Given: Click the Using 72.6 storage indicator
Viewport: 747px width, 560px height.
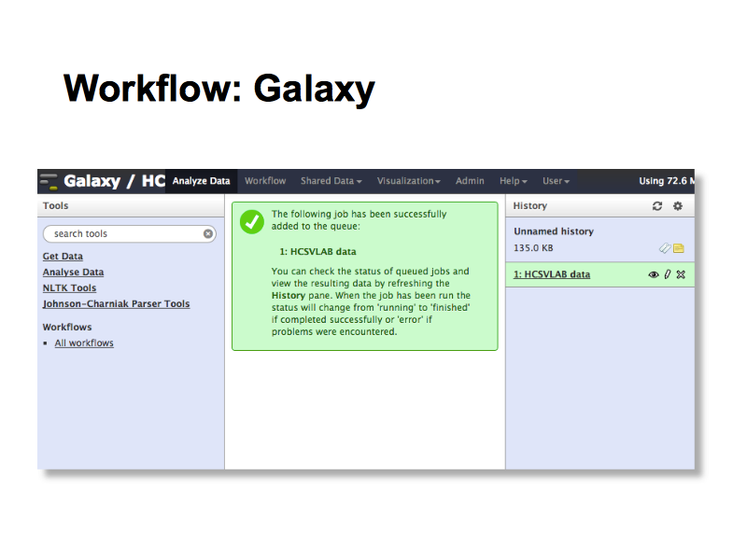Looking at the screenshot, I should 667,181.
